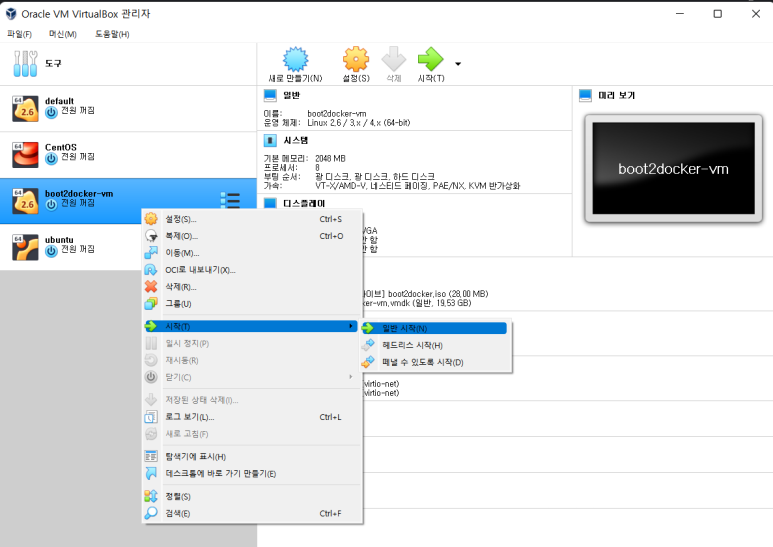The image size is (773, 547).
Task: Click the System (시스템) section header
Action: (x=296, y=140)
